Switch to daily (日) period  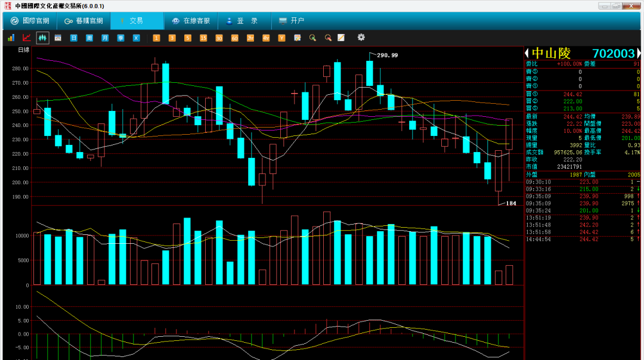[x=73, y=38]
